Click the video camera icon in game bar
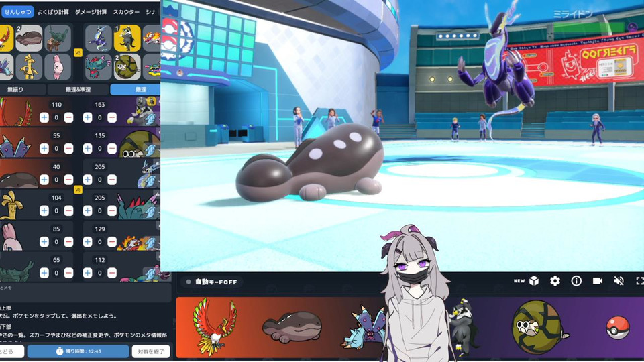The width and height of the screenshot is (644, 362). pyautogui.click(x=598, y=281)
